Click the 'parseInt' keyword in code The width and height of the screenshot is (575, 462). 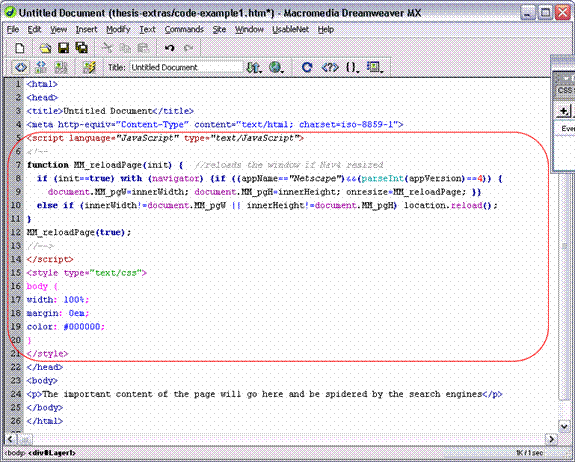tap(382, 179)
